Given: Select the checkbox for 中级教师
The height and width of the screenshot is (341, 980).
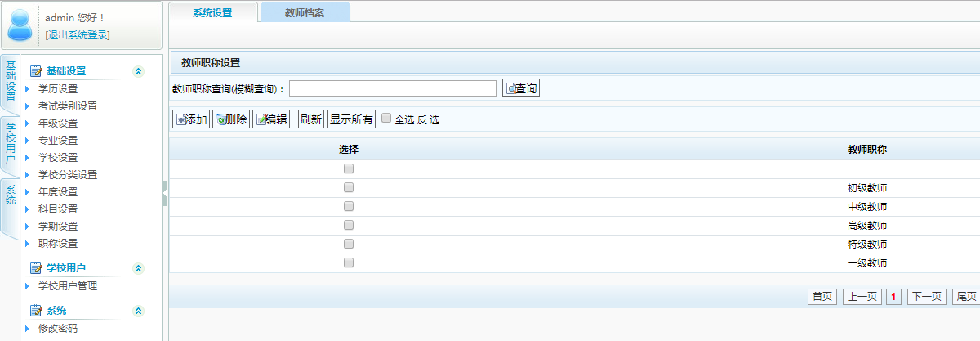Looking at the screenshot, I should [x=349, y=206].
